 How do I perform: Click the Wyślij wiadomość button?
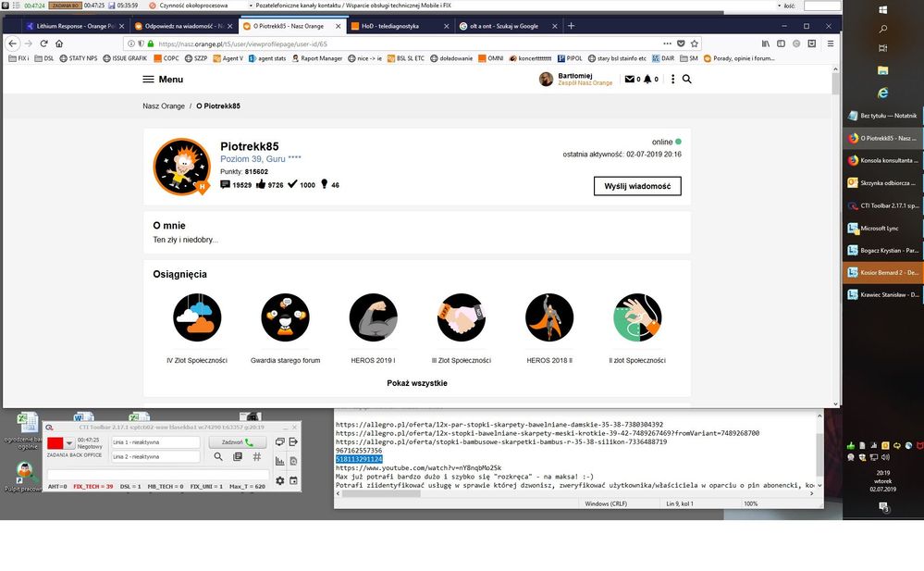[x=636, y=186]
